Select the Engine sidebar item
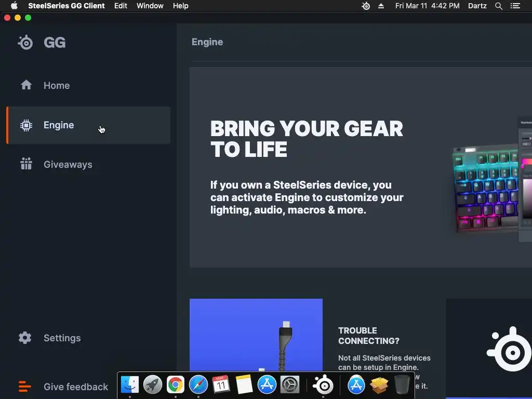The width and height of the screenshot is (532, 399). 88,125
